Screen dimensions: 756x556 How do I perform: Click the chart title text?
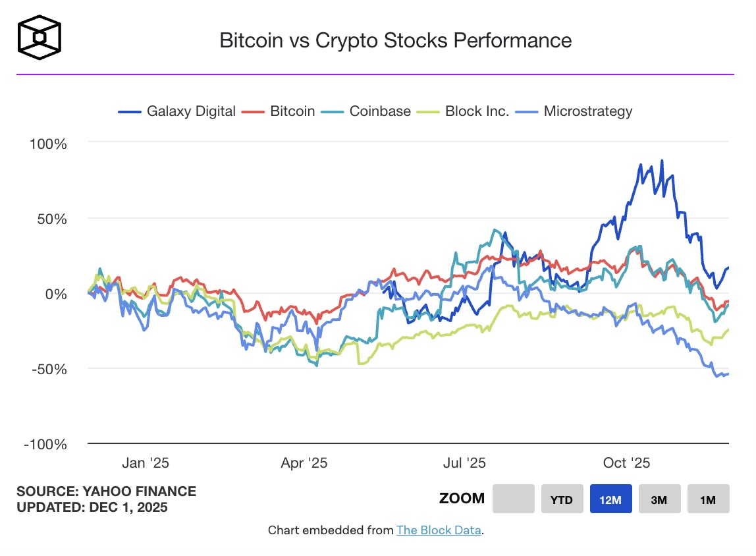395,40
